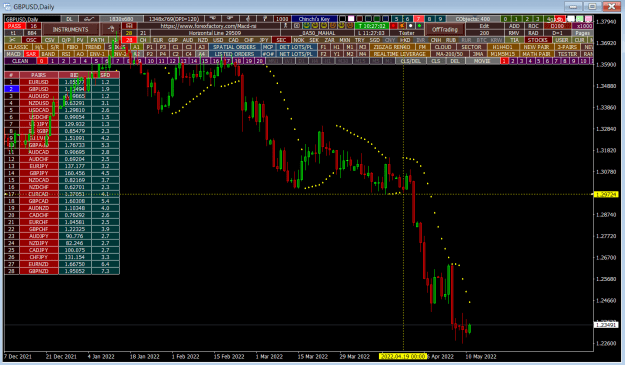Click the scissors icon left of OSC
This screenshot has height=365, width=625.
pos(12,40)
